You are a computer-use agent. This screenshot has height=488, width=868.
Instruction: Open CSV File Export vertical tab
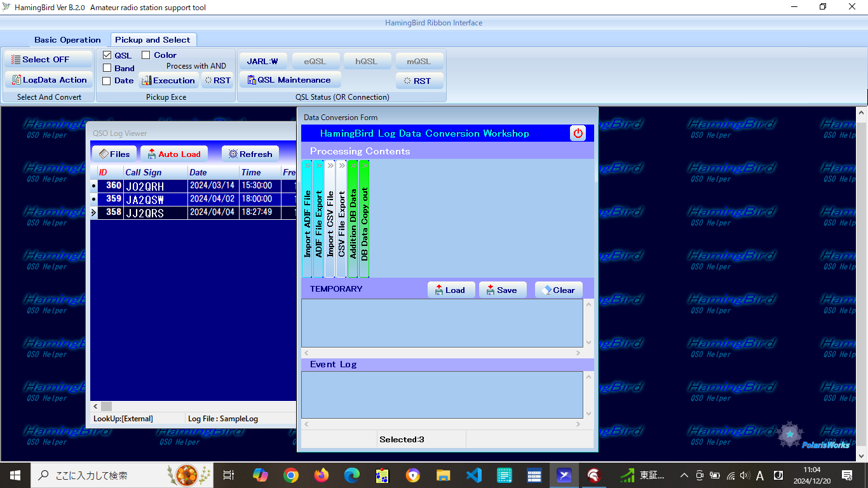(x=342, y=219)
